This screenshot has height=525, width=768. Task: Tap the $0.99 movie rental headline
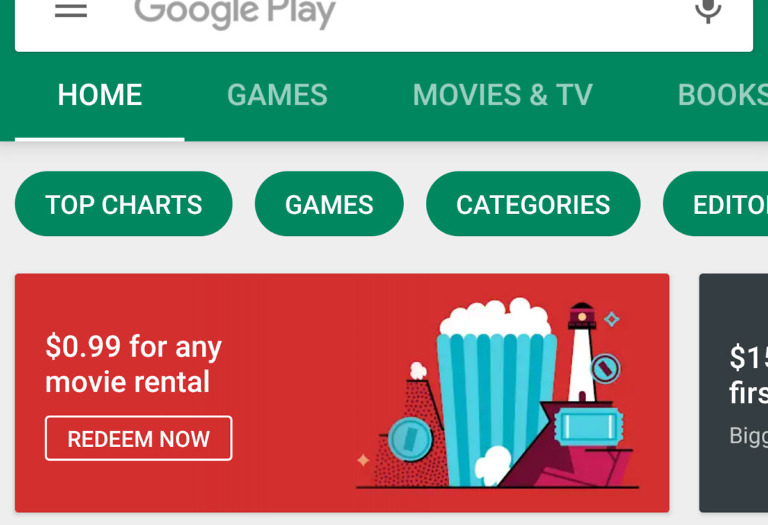tap(133, 364)
